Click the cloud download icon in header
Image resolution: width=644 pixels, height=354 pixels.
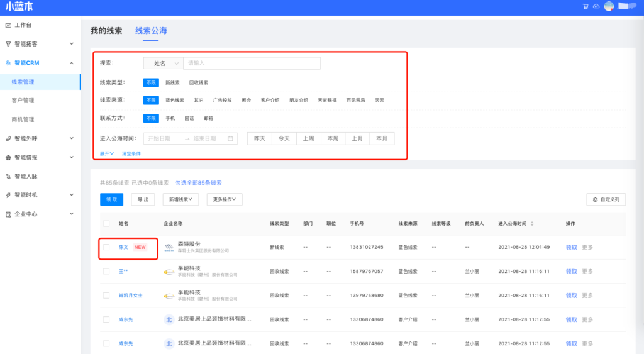pyautogui.click(x=596, y=7)
